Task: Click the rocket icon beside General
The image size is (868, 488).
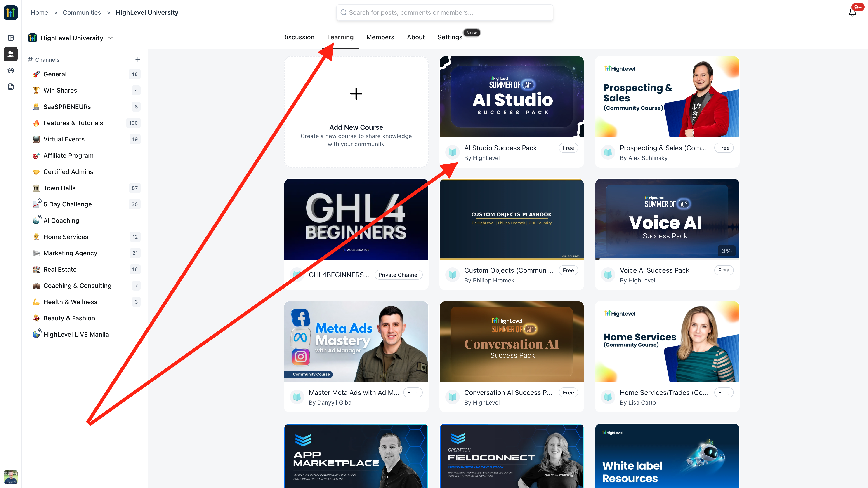Action: [x=36, y=74]
